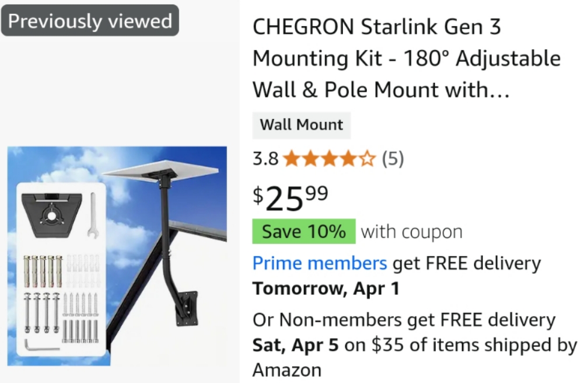The image size is (588, 383).
Task: Click the 'with coupon' text
Action: [412, 232]
